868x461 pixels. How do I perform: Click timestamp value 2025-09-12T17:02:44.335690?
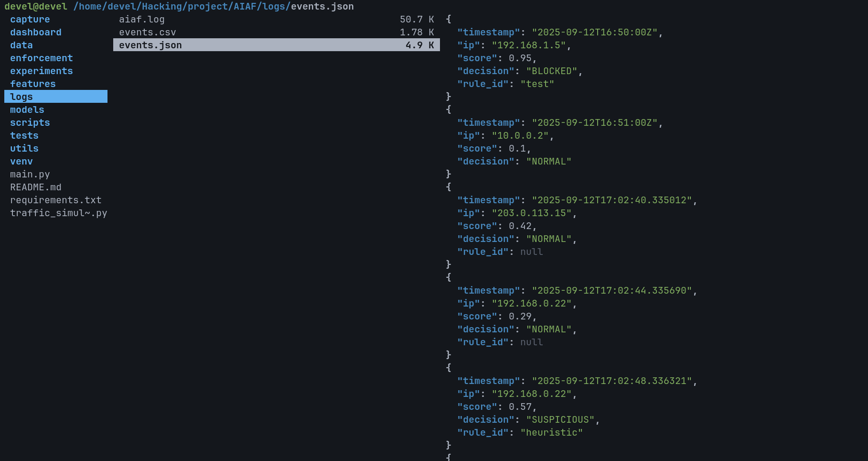612,291
